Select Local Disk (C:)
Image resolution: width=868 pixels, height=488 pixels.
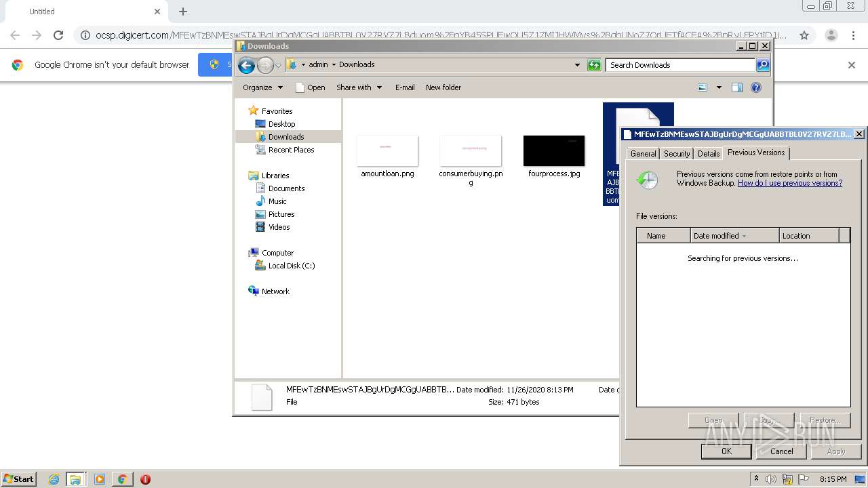[x=292, y=266]
